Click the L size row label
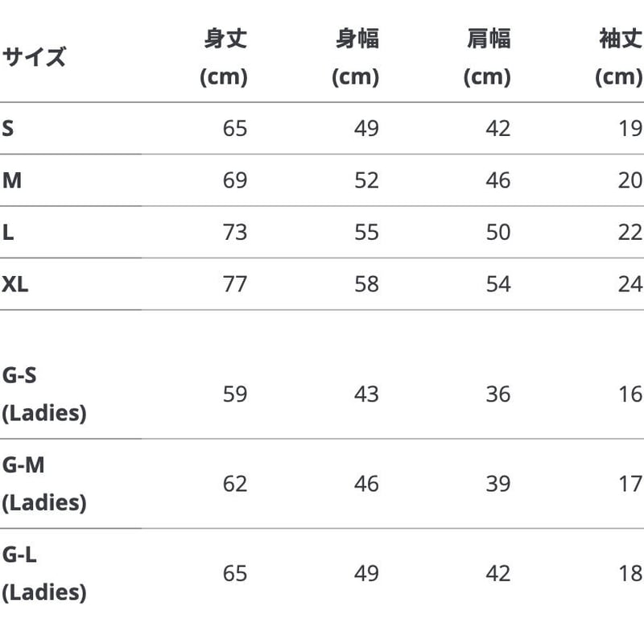Image resolution: width=644 pixels, height=644 pixels. click(x=8, y=233)
